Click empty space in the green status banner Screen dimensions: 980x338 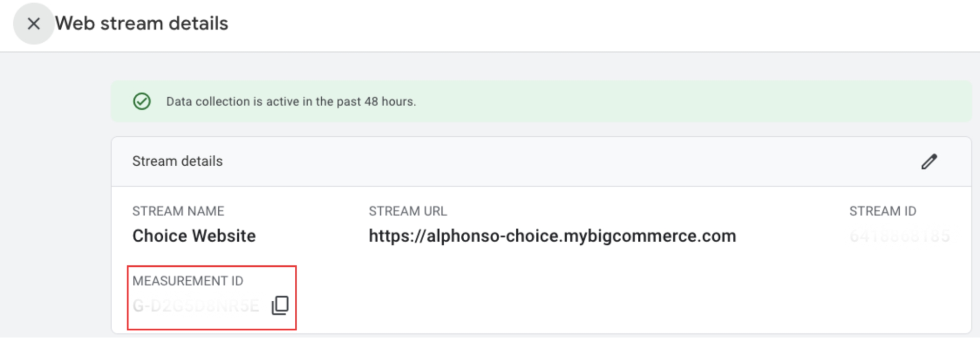(x=686, y=102)
